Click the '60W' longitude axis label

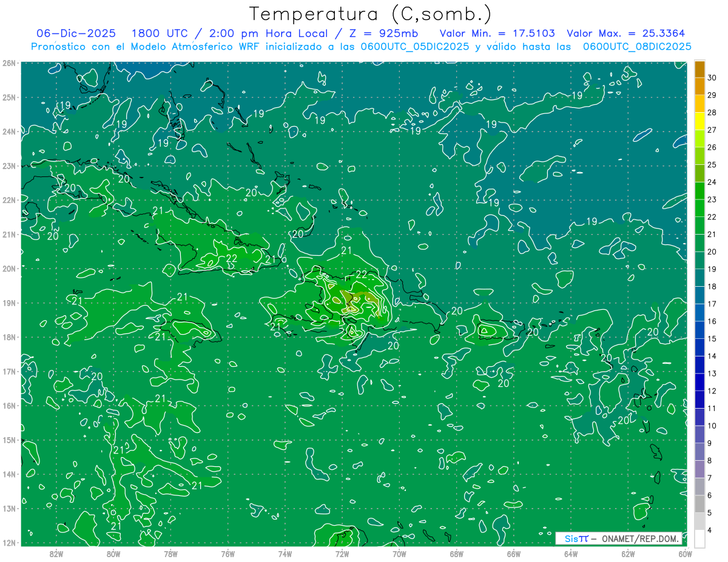click(x=685, y=554)
